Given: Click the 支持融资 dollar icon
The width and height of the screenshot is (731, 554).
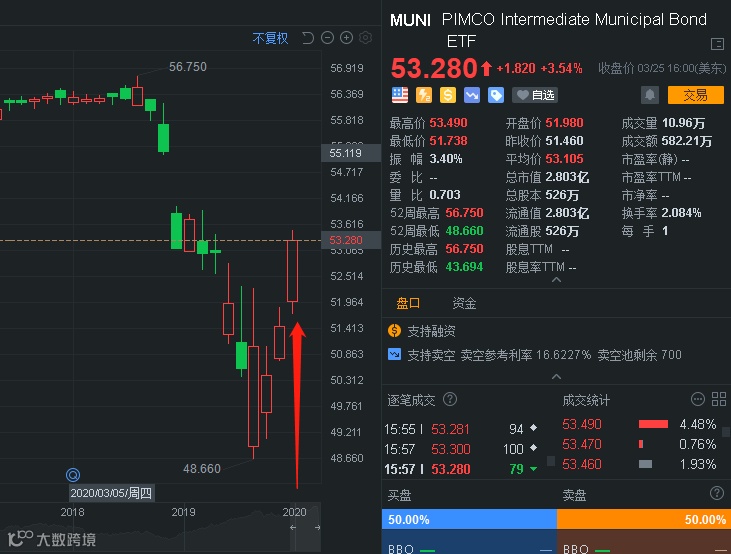Looking at the screenshot, I should pos(394,331).
